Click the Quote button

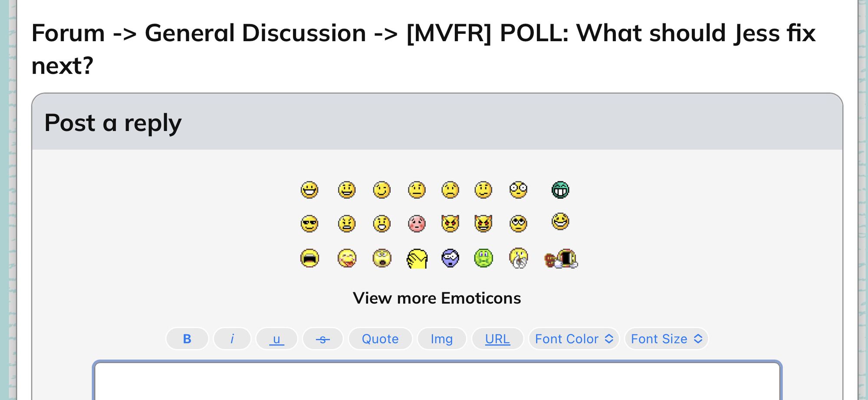pyautogui.click(x=380, y=339)
